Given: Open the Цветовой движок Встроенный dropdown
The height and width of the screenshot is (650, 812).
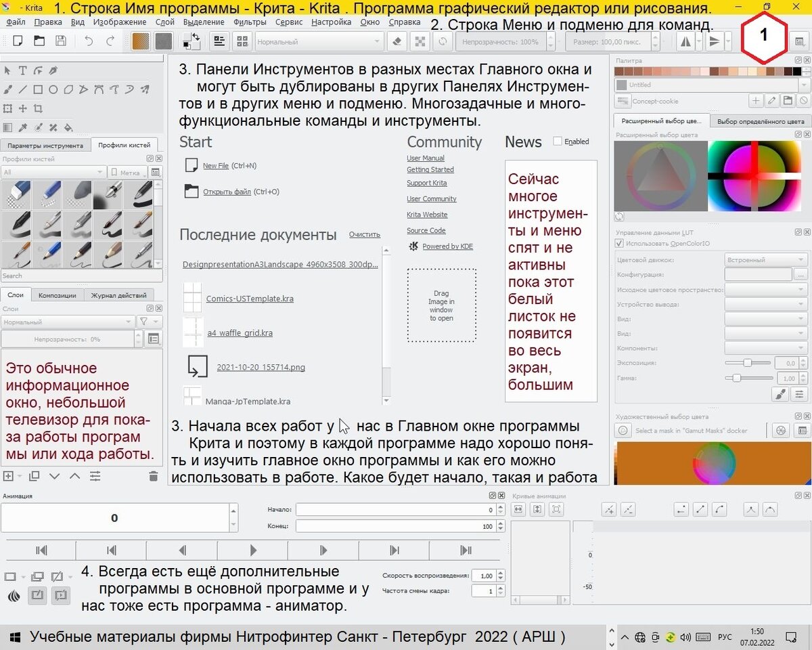Looking at the screenshot, I should pos(766,259).
